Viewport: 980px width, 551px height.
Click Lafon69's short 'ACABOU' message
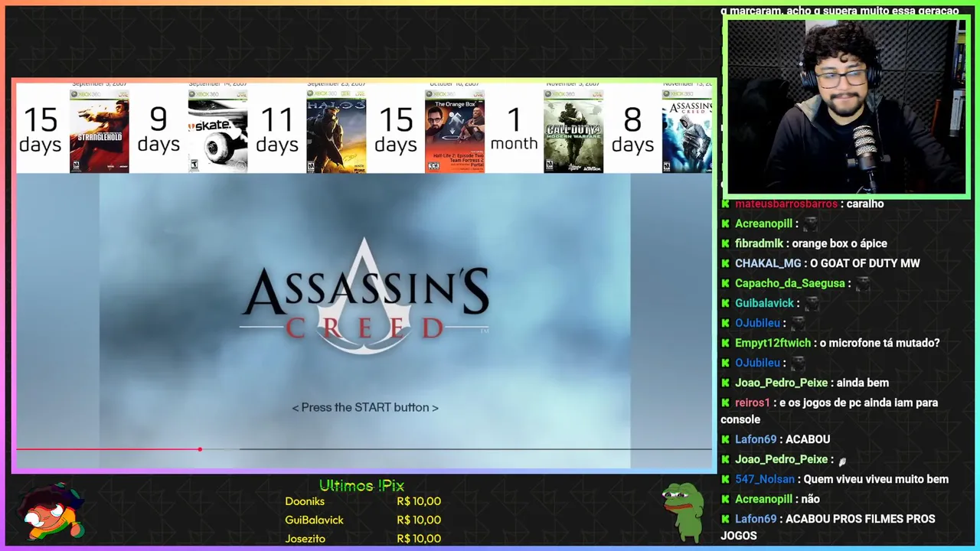[808, 440]
